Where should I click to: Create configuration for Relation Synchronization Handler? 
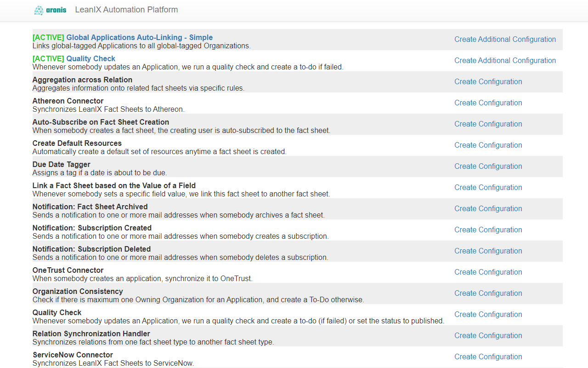click(x=488, y=336)
